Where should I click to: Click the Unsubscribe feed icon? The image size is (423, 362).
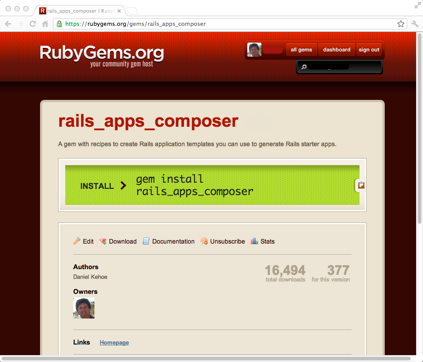[204, 241]
